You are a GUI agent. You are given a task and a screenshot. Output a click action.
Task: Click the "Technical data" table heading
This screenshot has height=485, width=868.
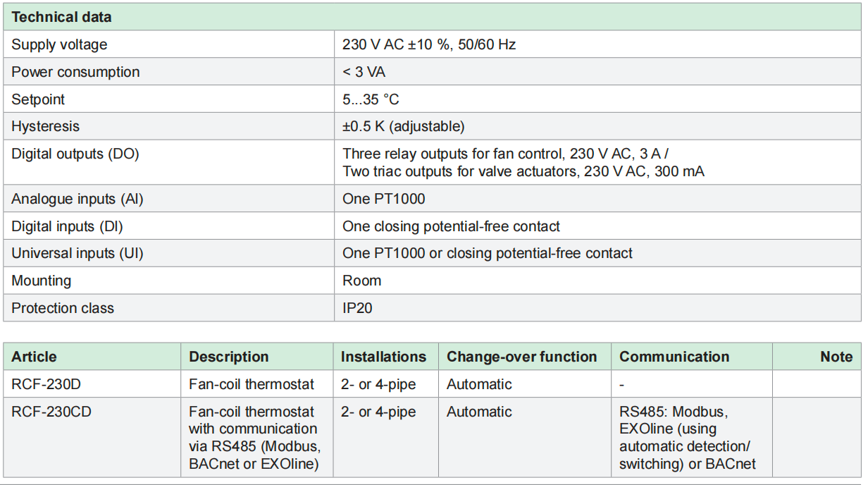point(61,17)
